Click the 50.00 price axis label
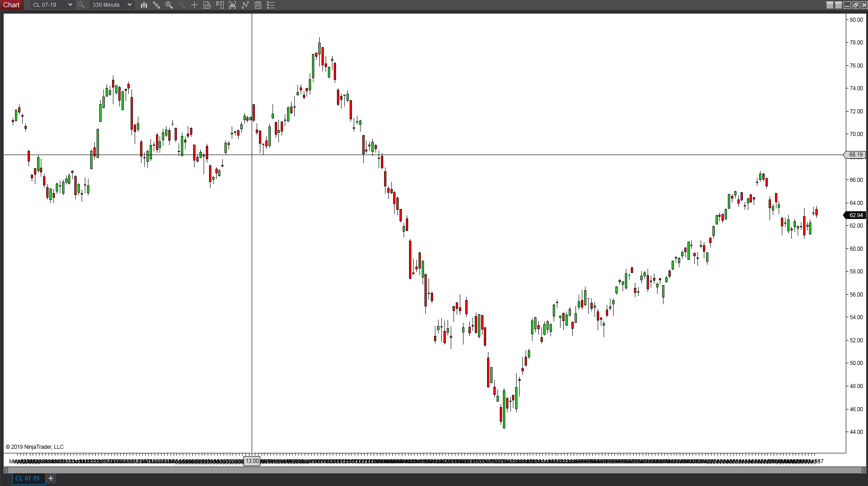This screenshot has height=486, width=868. tap(856, 363)
